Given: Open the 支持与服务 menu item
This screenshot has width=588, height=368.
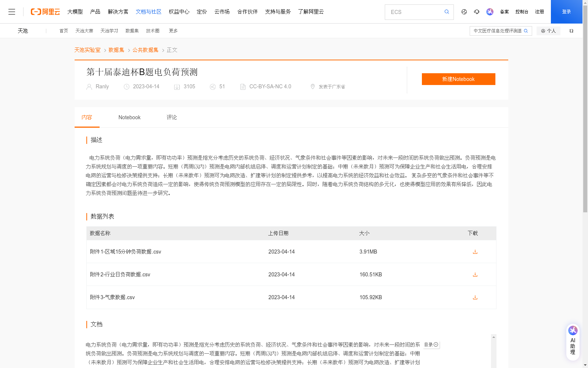Looking at the screenshot, I should click(278, 12).
